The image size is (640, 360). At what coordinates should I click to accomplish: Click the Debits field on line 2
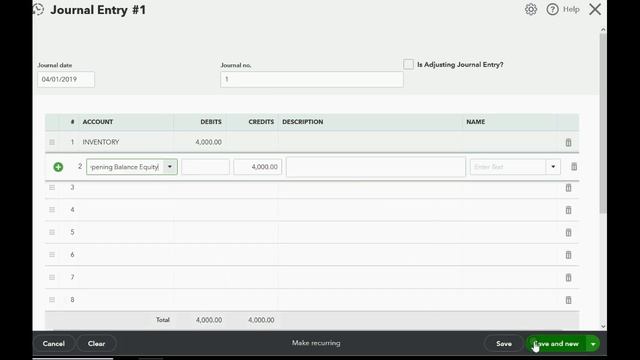(x=205, y=167)
